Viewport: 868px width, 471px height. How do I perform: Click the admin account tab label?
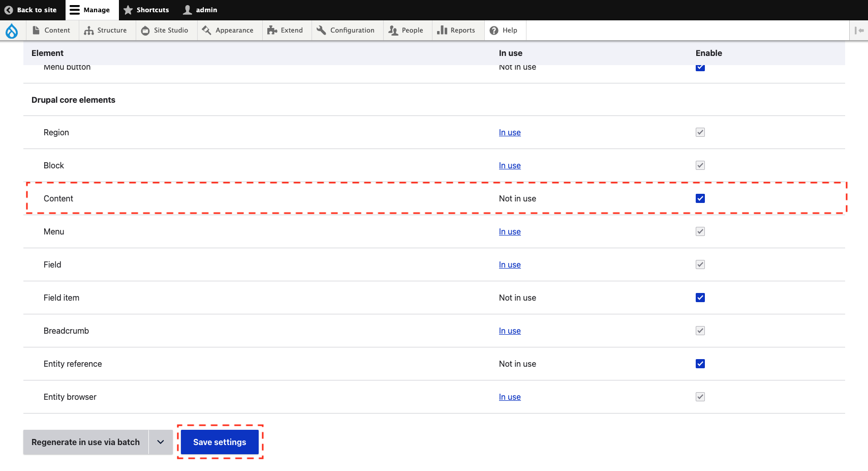[206, 10]
